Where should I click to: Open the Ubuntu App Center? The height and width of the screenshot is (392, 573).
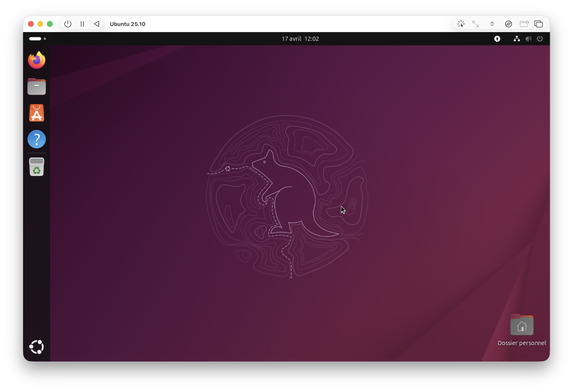[x=37, y=113]
